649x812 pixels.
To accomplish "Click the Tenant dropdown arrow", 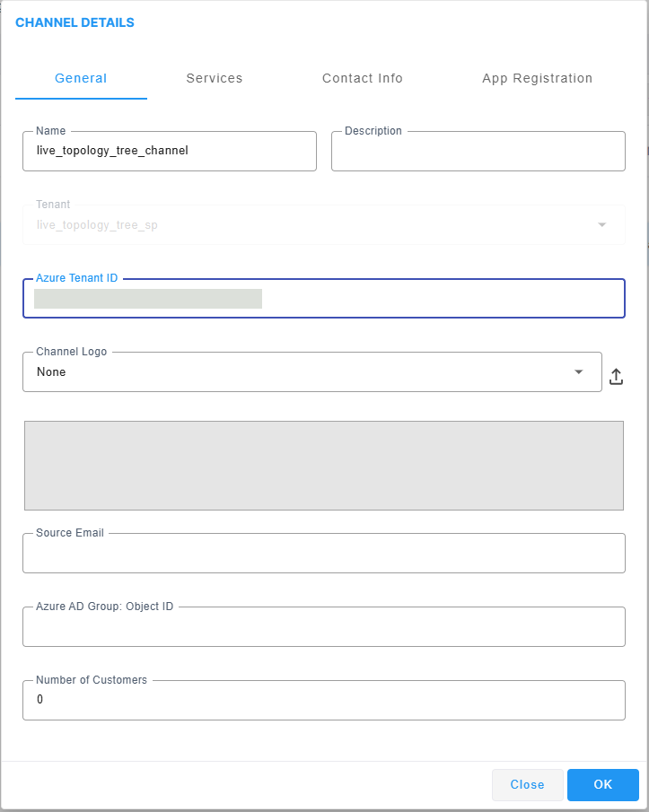I will point(602,225).
